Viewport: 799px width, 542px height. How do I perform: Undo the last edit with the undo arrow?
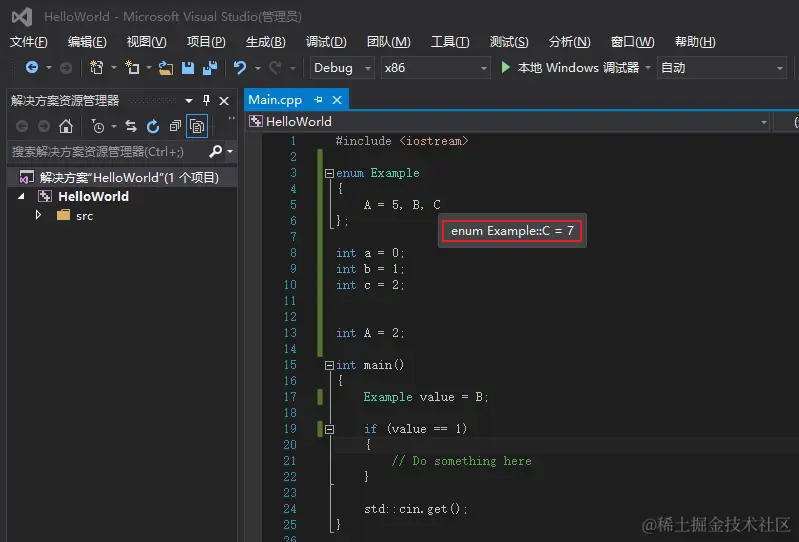pos(239,67)
